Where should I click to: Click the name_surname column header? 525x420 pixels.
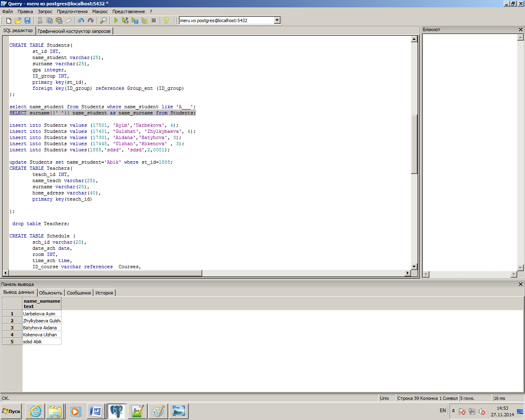(x=42, y=304)
